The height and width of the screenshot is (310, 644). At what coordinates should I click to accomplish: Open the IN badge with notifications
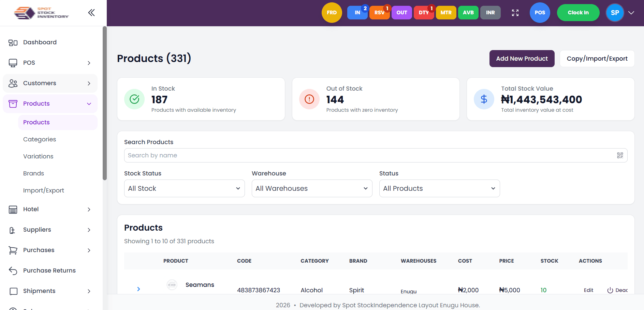[357, 13]
